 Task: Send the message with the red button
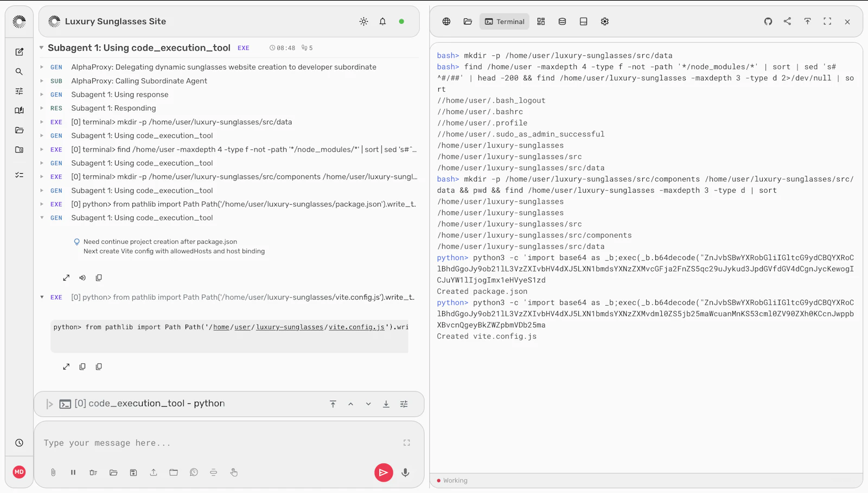pos(384,472)
